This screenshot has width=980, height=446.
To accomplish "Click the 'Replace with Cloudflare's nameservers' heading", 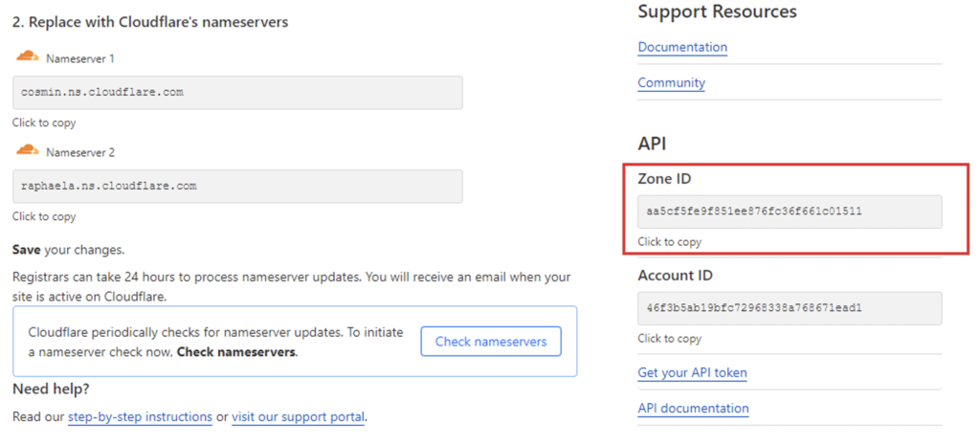I will (x=150, y=22).
